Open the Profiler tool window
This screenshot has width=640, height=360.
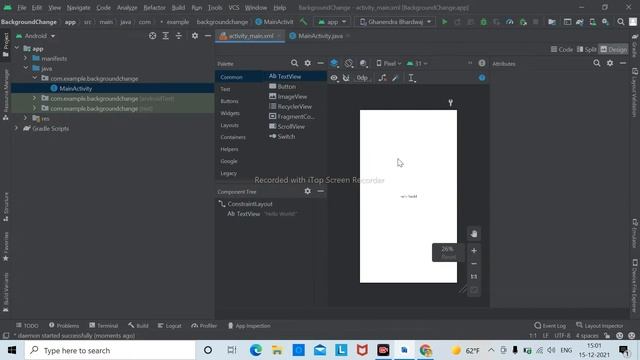coord(204,326)
